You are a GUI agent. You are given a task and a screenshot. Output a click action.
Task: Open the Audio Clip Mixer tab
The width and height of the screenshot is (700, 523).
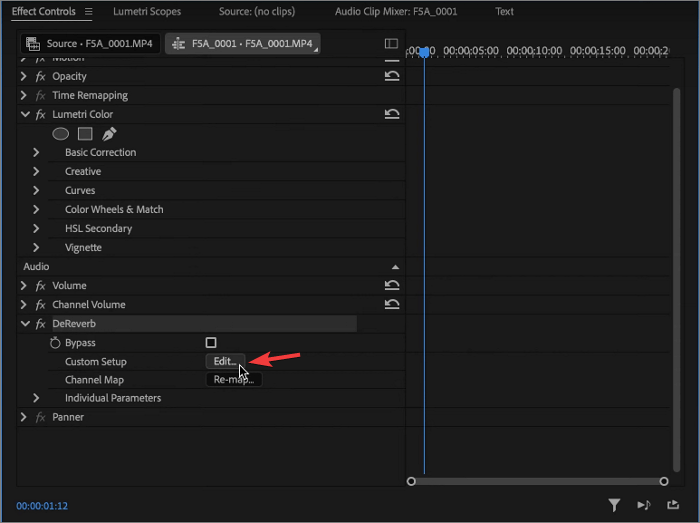[396, 12]
